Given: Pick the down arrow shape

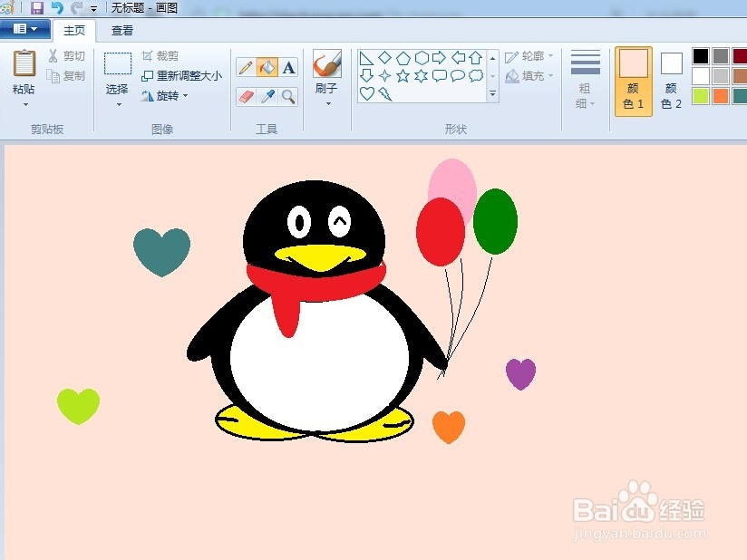Looking at the screenshot, I should [x=366, y=76].
